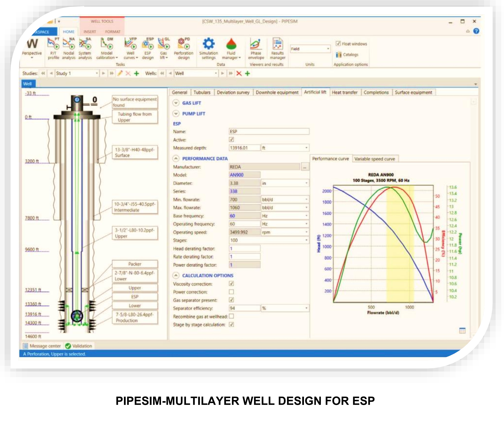Open the Variable speed curve tab
Image resolution: width=504 pixels, height=446 pixels.
click(375, 159)
